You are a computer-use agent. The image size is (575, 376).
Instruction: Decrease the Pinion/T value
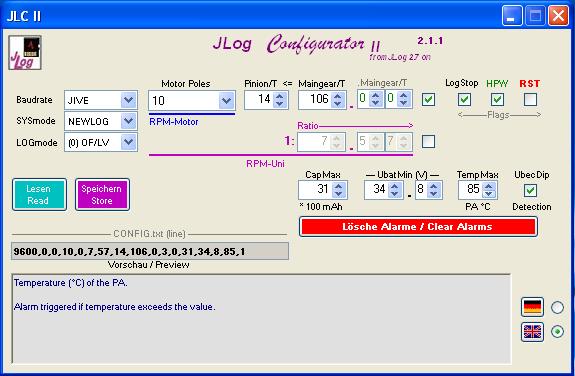(x=280, y=104)
